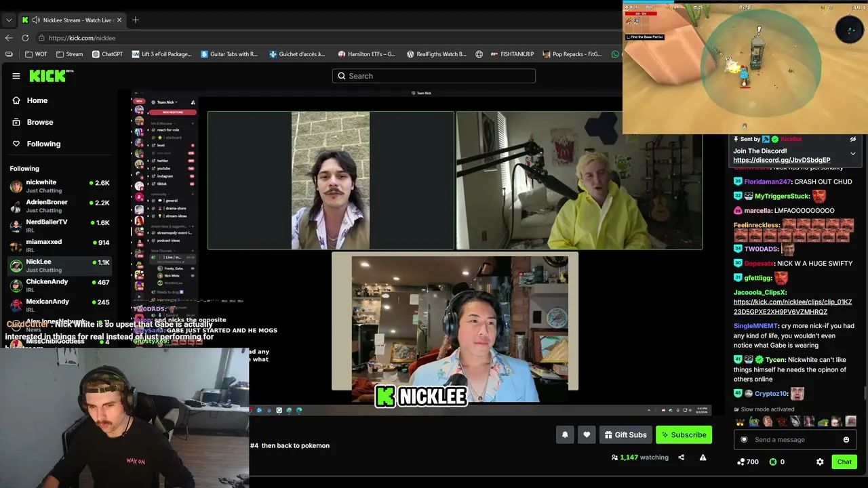Open nickwhite channel in Following list
Viewport: 868px width, 488px height.
click(60, 186)
